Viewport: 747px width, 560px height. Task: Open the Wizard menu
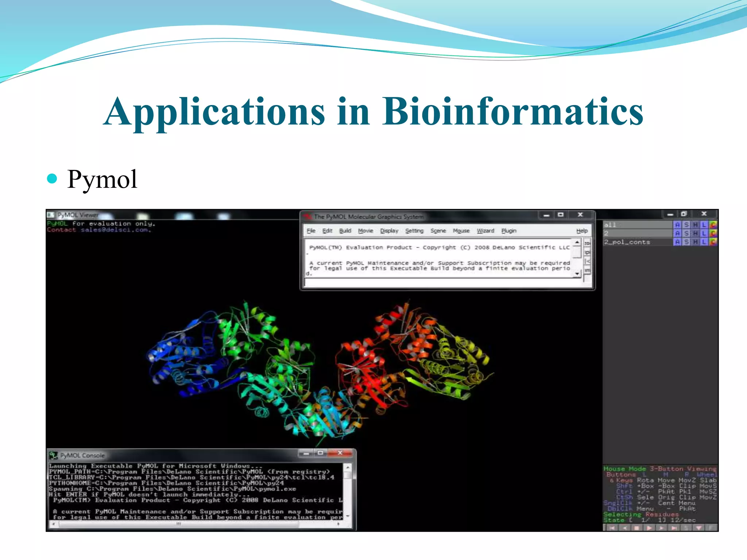click(x=485, y=231)
